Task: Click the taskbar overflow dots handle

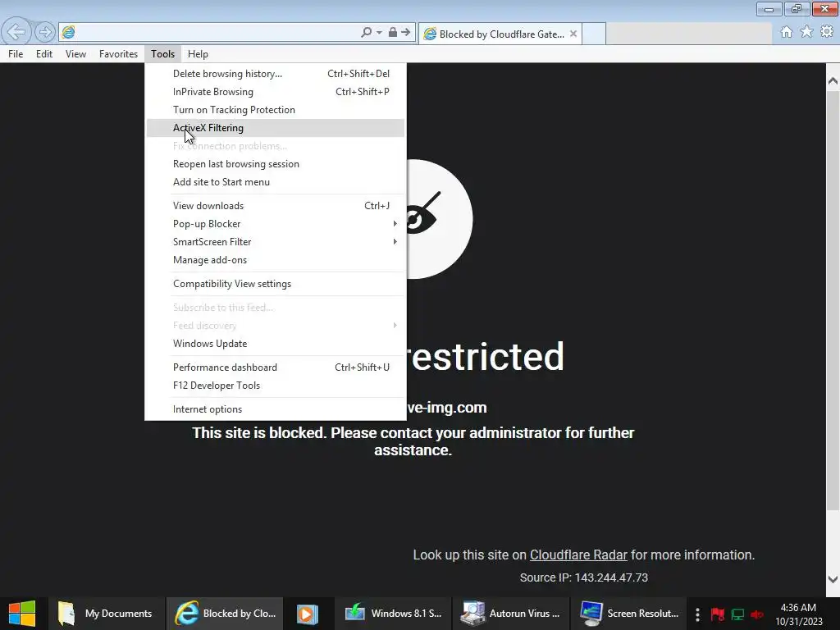Action: 697,614
